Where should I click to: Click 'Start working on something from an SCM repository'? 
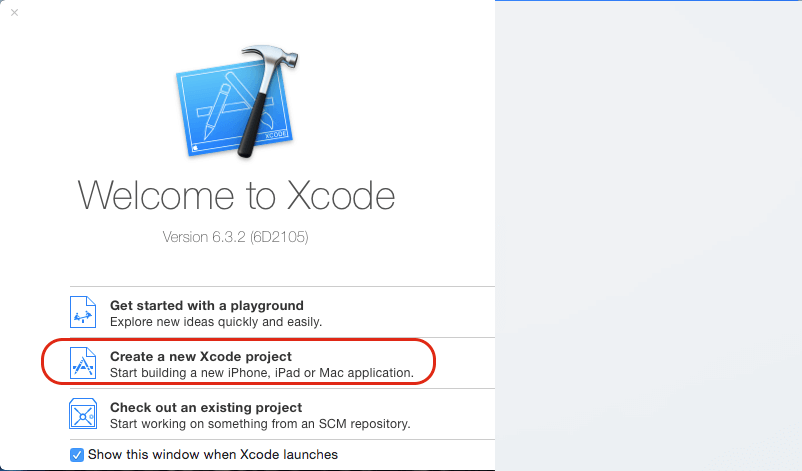(x=260, y=424)
